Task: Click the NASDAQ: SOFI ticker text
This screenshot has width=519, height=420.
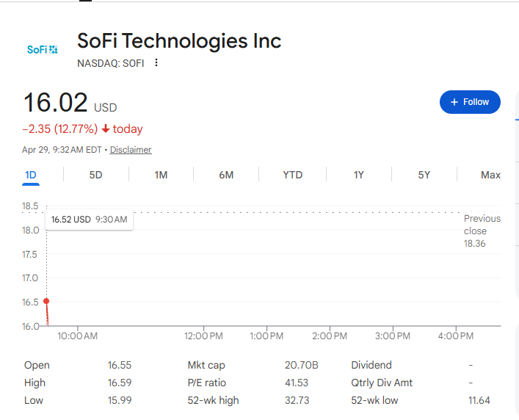Action: click(111, 63)
